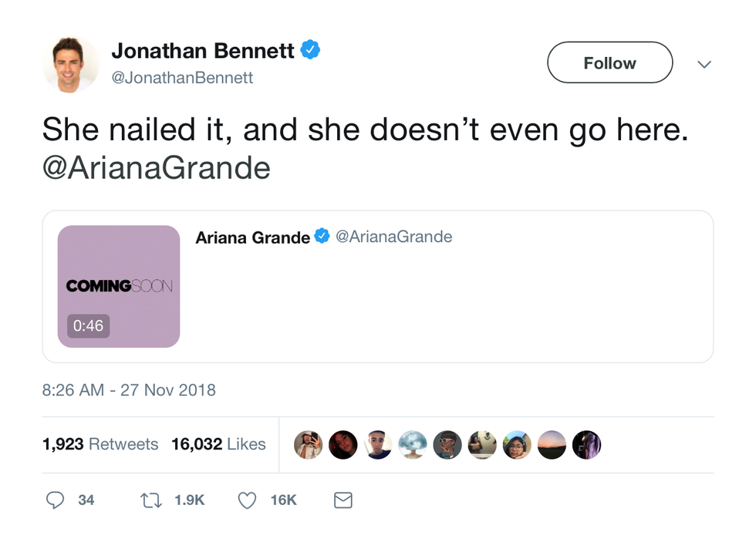The height and width of the screenshot is (542, 756).
Task: Click the last liker's avatar in row
Action: 586,445
